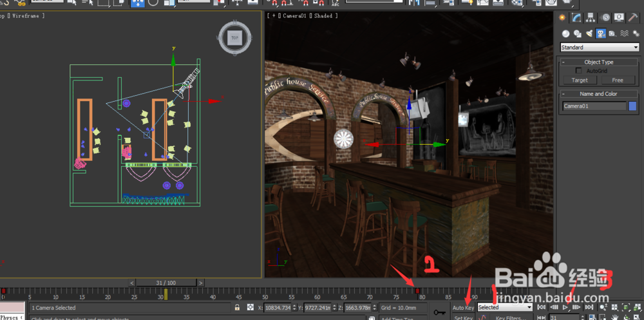Click the current frame number field

point(564,317)
